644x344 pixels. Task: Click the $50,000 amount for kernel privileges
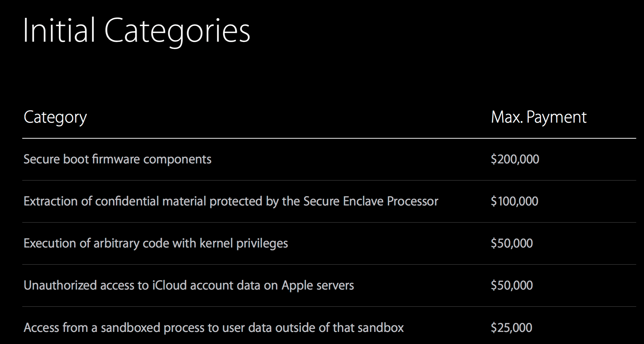click(512, 243)
